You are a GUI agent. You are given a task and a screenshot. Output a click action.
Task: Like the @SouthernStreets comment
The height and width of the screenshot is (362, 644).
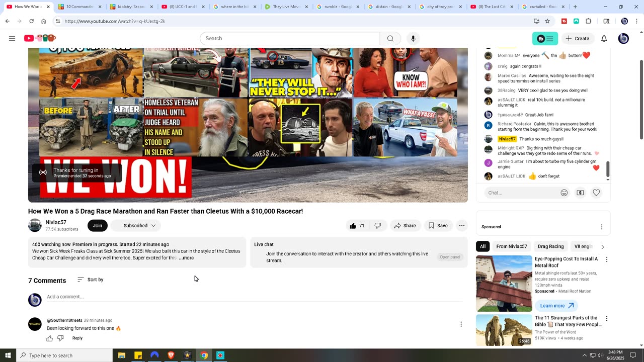pos(50,338)
